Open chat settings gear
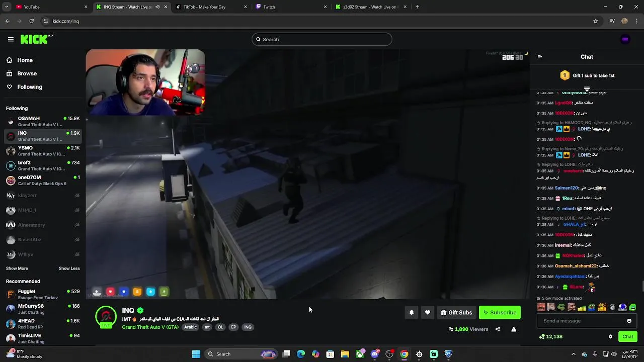This screenshot has height=362, width=644. pos(610,337)
